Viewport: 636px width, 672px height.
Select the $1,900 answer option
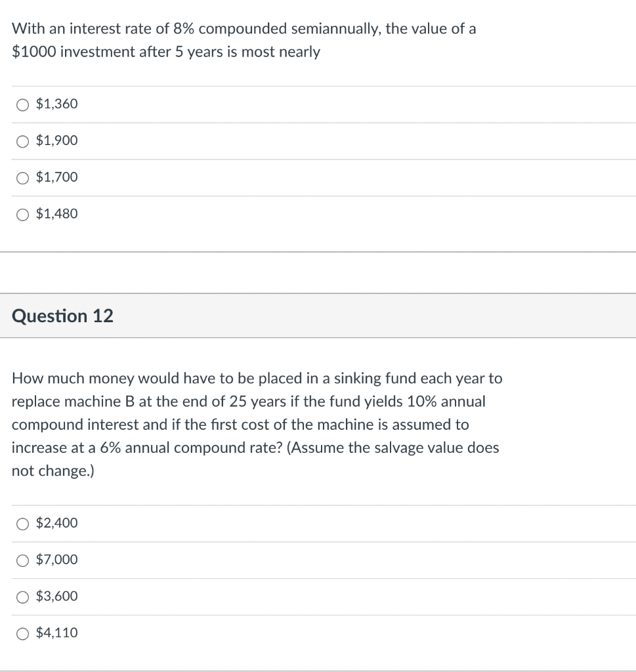(x=22, y=140)
